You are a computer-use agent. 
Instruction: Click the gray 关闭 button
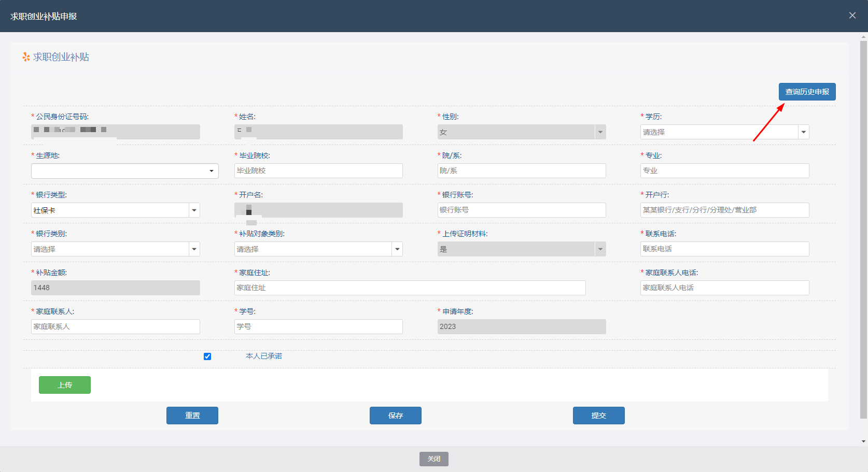(x=433, y=459)
